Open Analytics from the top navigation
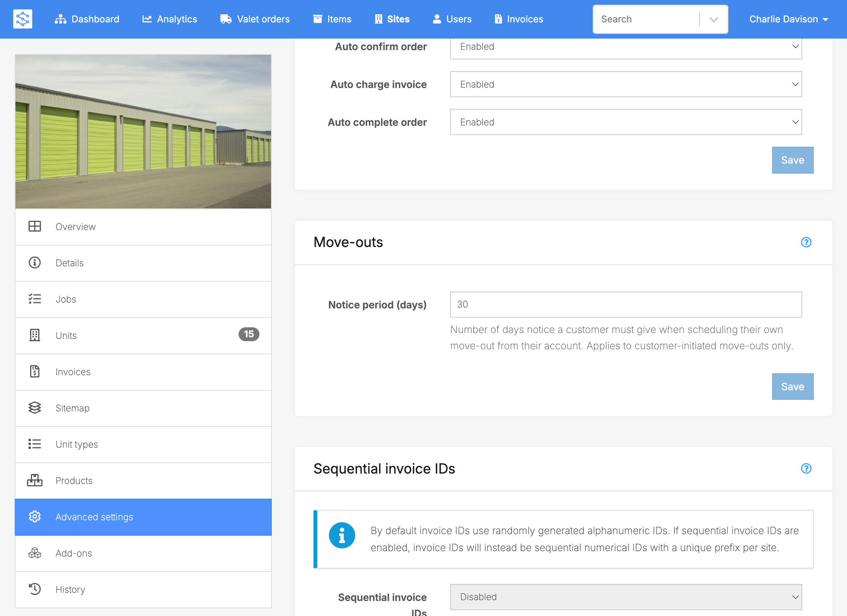The image size is (847, 616). point(169,19)
